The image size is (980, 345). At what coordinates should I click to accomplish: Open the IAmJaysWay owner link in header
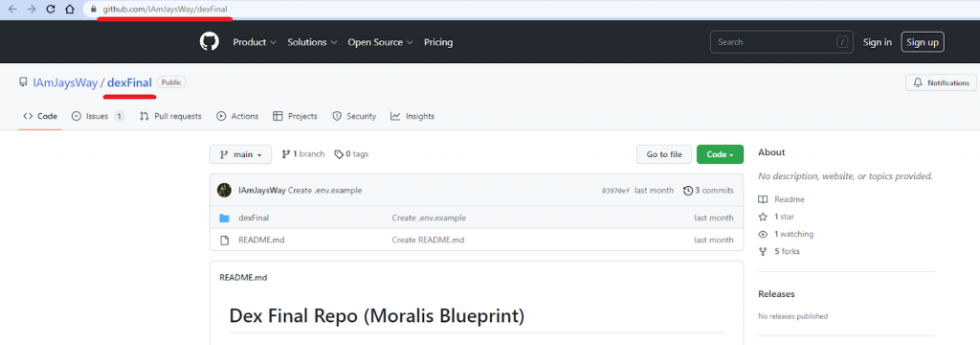coord(65,82)
